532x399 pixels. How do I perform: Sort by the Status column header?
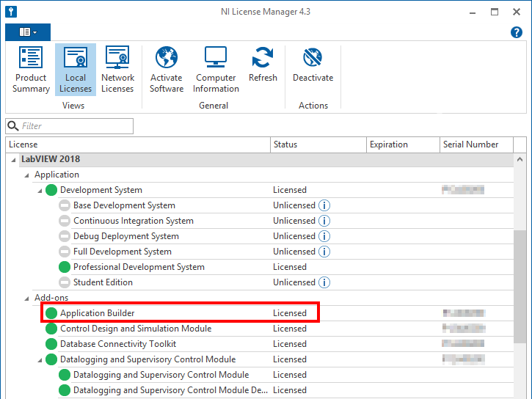point(318,144)
